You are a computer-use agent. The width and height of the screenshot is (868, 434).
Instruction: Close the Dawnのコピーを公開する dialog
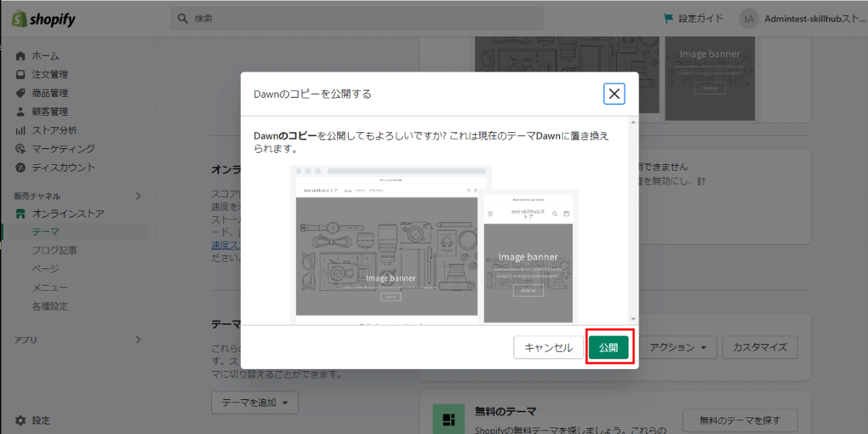point(614,93)
